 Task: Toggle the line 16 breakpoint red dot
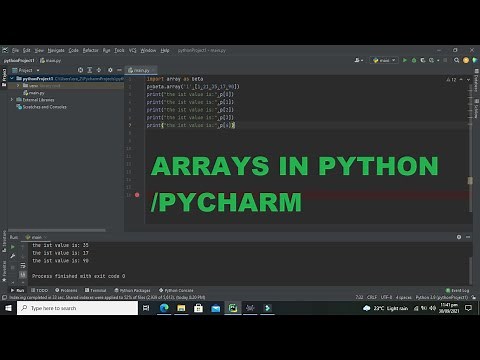click(x=137, y=195)
